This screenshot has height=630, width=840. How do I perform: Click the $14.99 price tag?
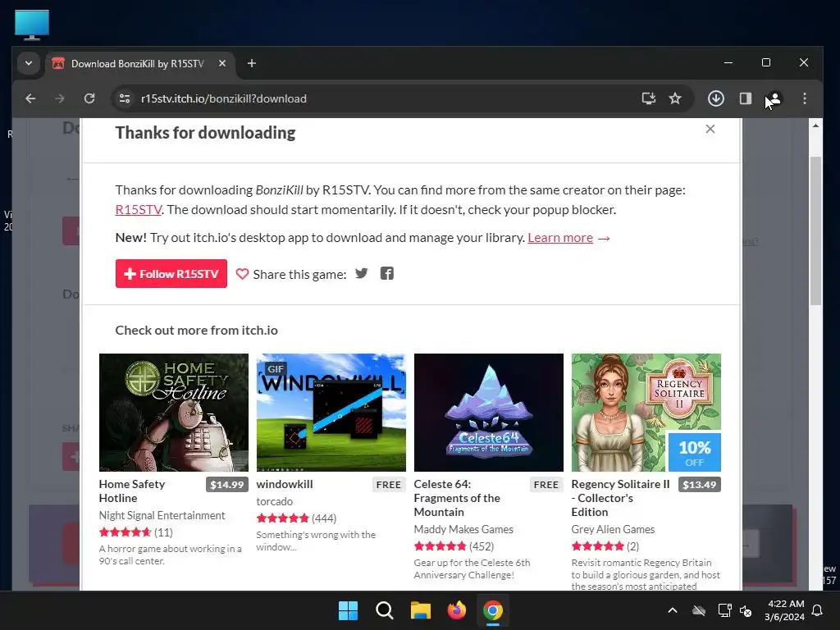pyautogui.click(x=227, y=485)
